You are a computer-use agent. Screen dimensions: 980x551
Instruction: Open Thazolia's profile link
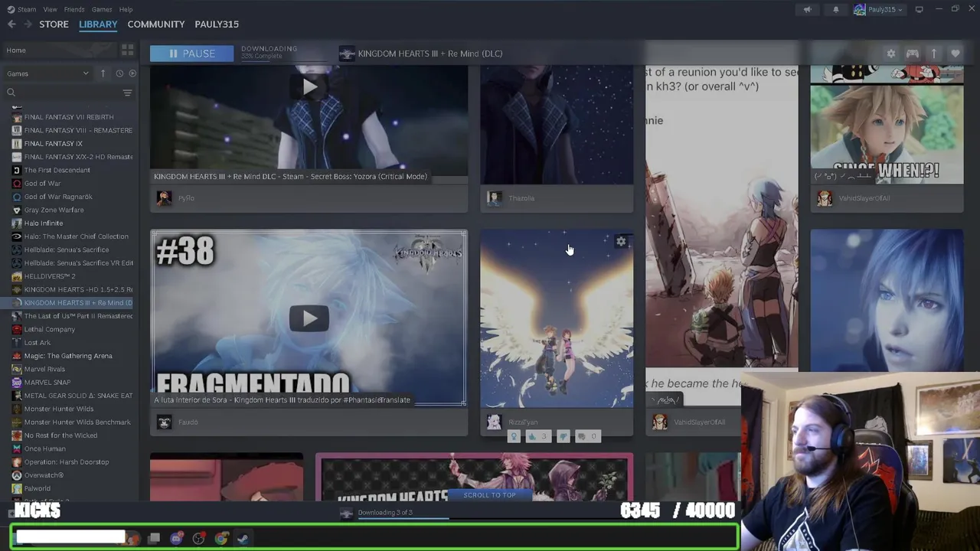click(521, 198)
